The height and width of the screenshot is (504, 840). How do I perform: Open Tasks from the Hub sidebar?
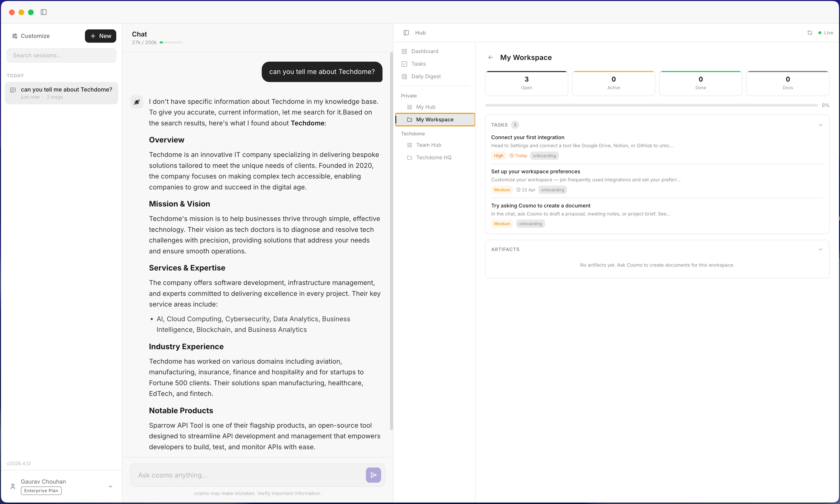[417, 64]
